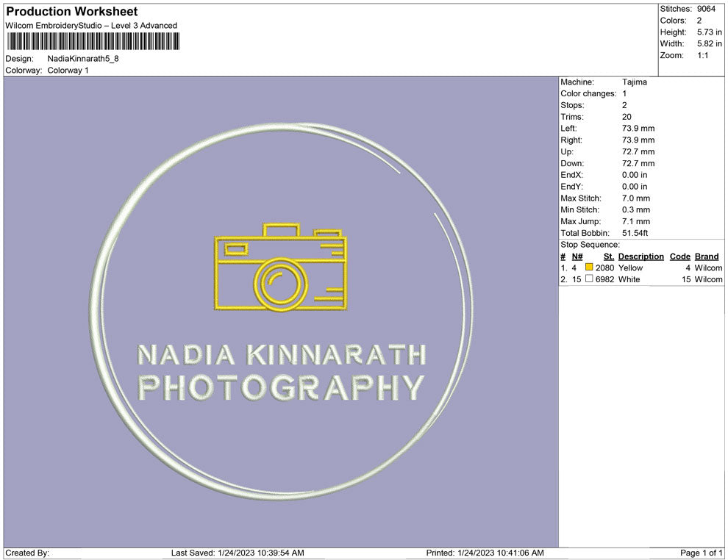Click the Description column header
728x560 pixels.
640,256
